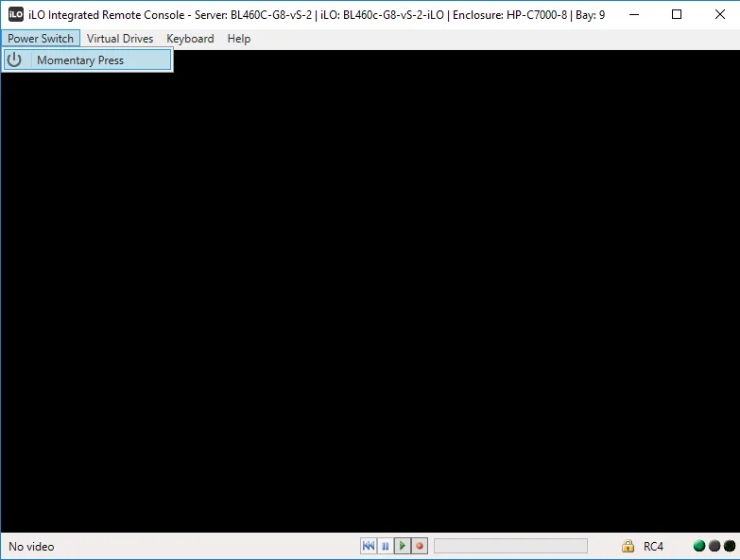Image resolution: width=740 pixels, height=560 pixels.
Task: Open the Virtual Drives menu
Action: coord(120,38)
